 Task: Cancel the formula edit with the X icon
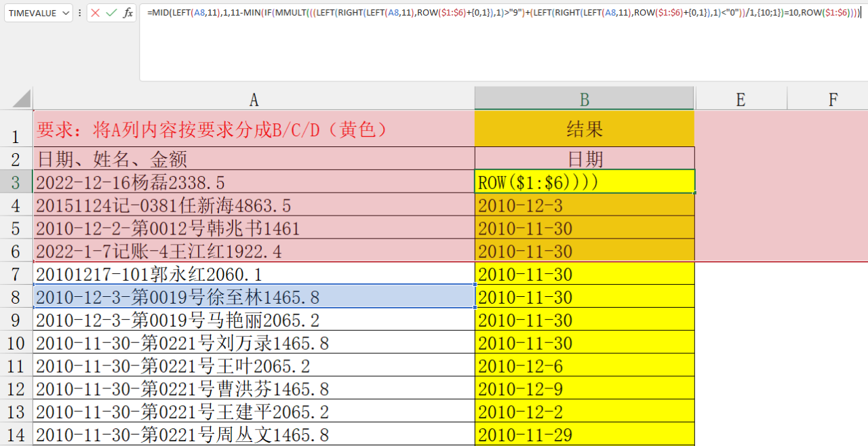(x=96, y=13)
